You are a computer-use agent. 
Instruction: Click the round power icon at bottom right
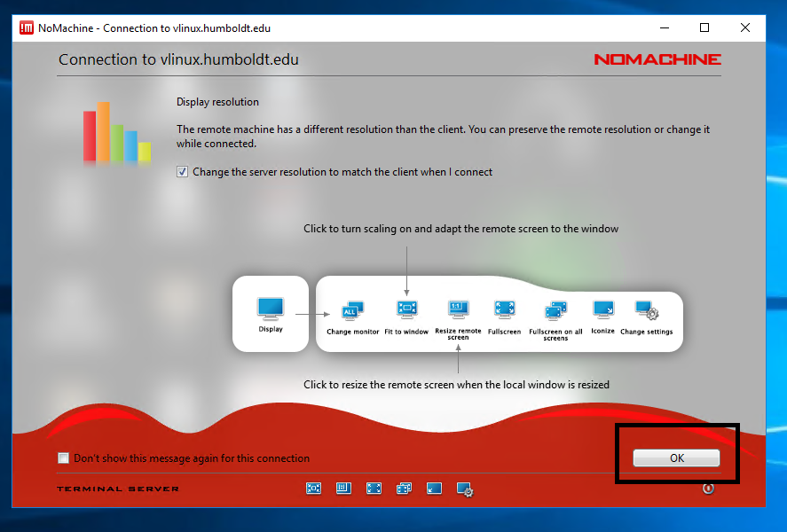(x=708, y=489)
